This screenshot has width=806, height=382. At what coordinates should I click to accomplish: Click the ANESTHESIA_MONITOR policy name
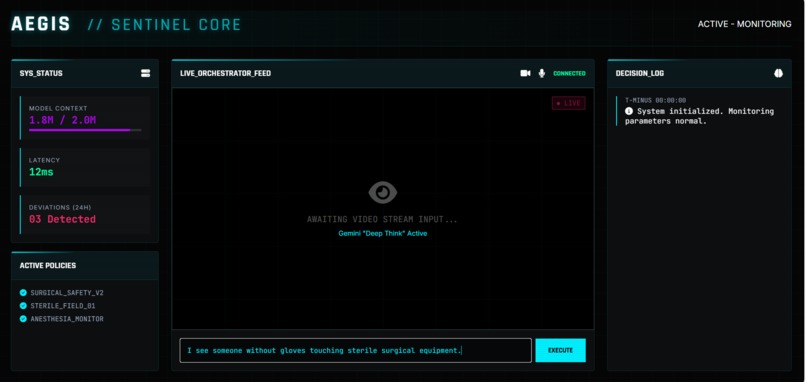[67, 319]
